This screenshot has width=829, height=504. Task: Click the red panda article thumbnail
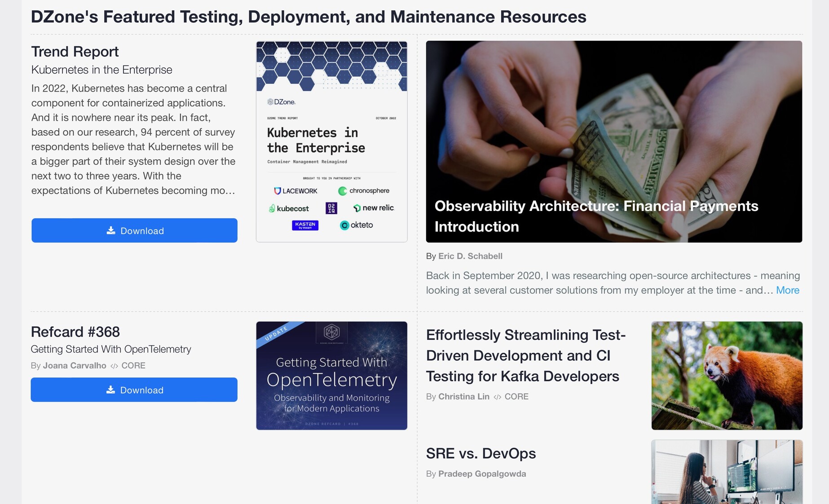click(727, 376)
